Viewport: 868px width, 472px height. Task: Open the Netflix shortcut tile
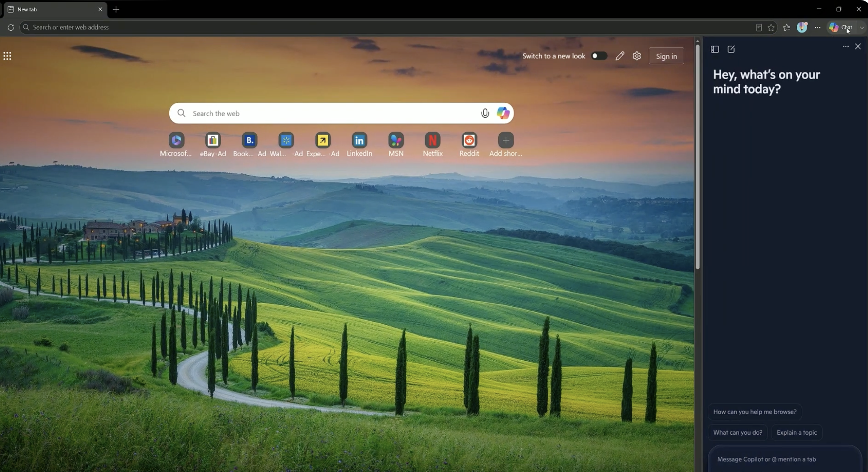tap(433, 145)
